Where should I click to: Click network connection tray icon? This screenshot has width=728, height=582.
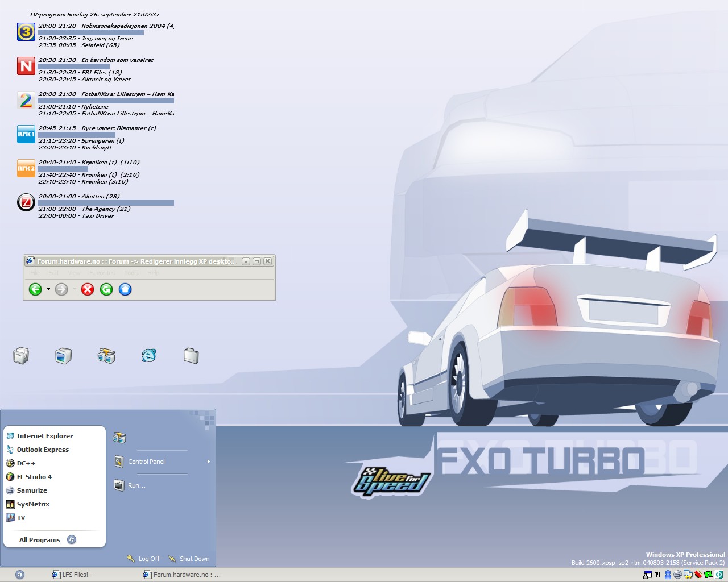point(688,575)
